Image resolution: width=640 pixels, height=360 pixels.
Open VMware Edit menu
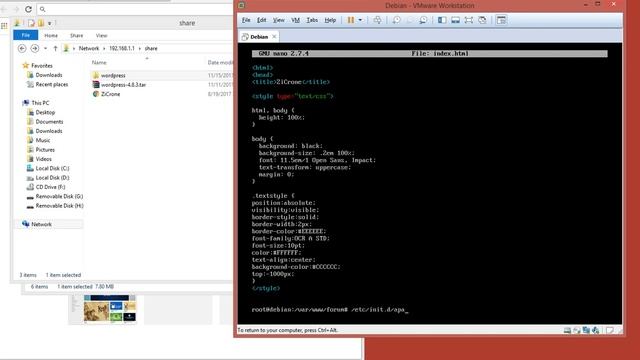262,20
